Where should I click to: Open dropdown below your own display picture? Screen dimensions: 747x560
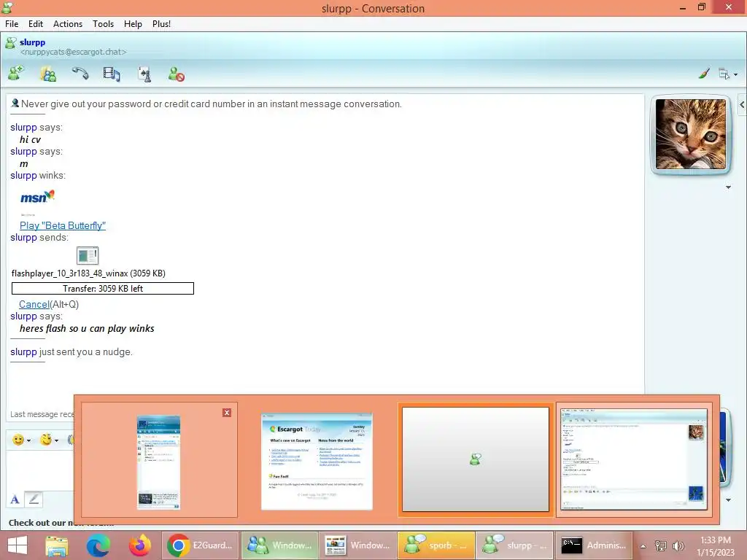tap(728, 500)
